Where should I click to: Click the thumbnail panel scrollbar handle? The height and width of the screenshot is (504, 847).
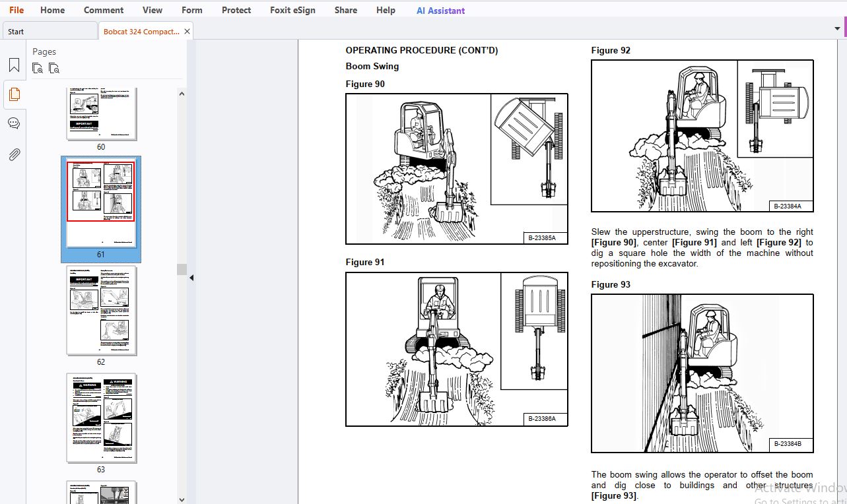[182, 269]
